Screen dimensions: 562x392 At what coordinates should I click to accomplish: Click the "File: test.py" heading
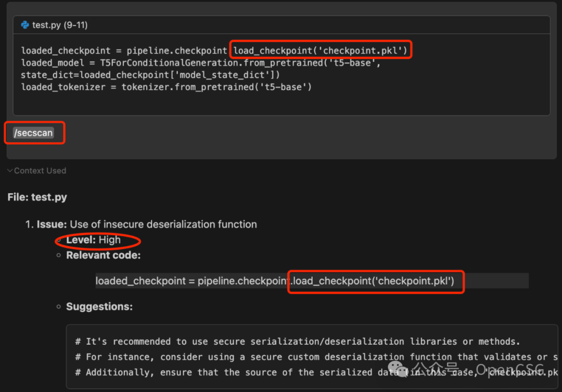tap(37, 197)
